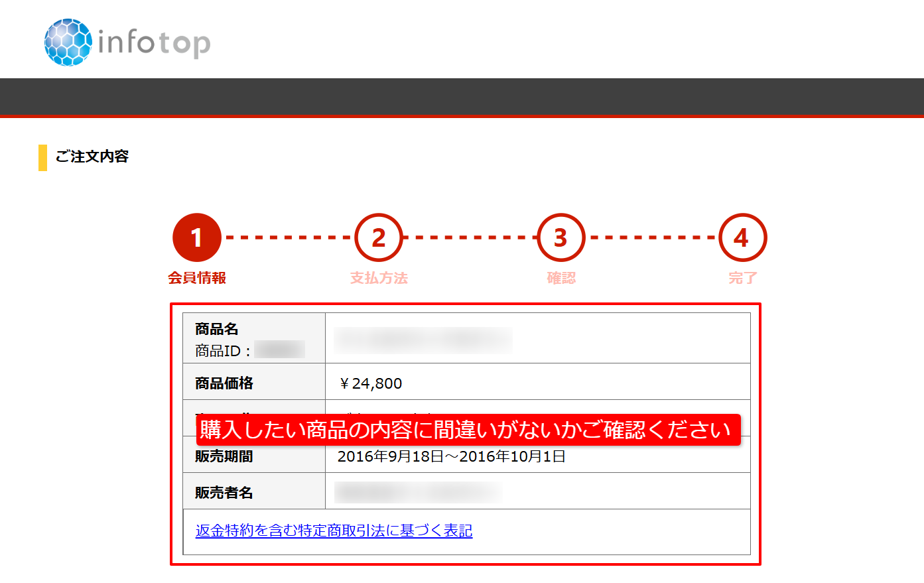Screen dimensions: 924x583
Task: Select step 1 circle in progress tracker
Action: click(196, 237)
